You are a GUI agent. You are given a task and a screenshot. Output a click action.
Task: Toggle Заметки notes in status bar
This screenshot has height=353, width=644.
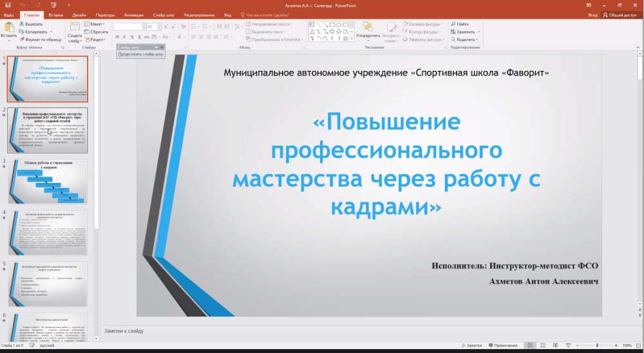471,345
